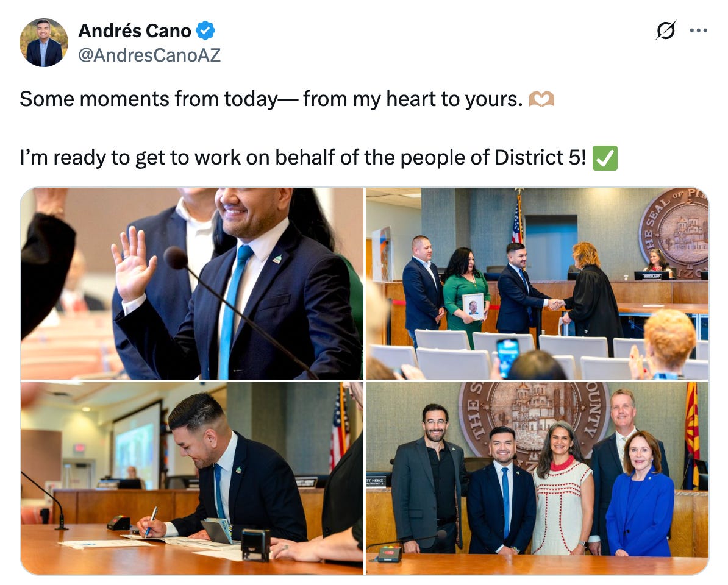View the handshake with judge photo

point(537,283)
